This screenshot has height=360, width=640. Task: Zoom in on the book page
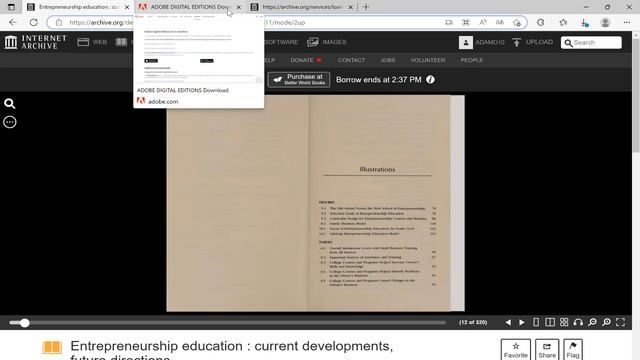click(x=607, y=322)
